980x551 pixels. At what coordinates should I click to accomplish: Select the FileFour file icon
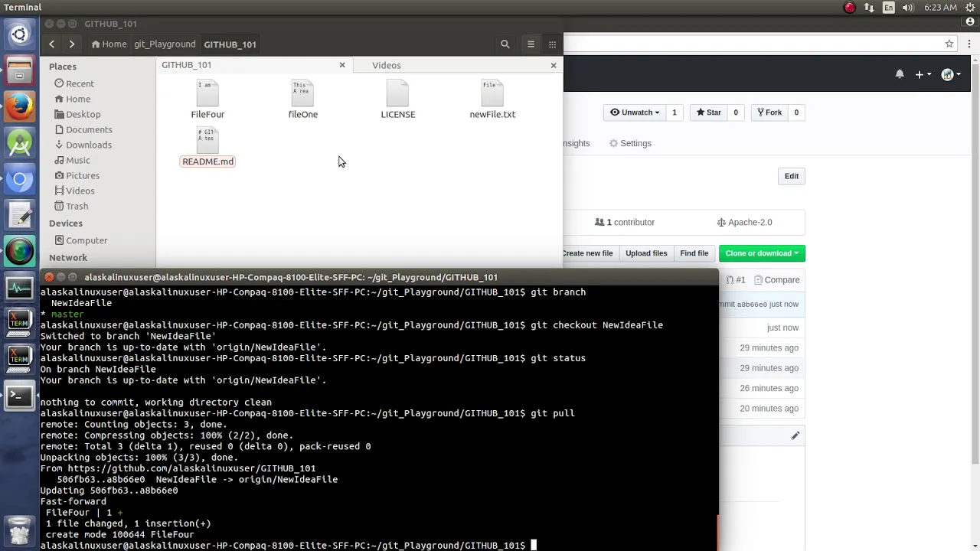click(x=207, y=99)
